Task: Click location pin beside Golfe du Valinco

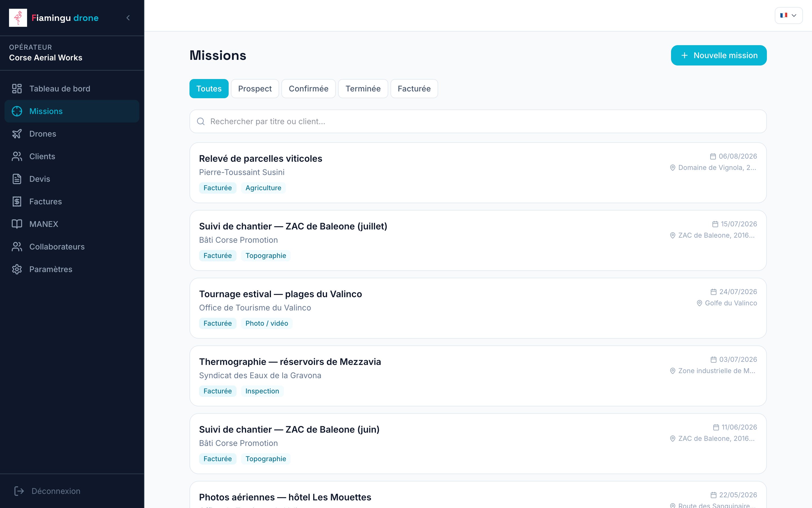Action: coord(699,303)
